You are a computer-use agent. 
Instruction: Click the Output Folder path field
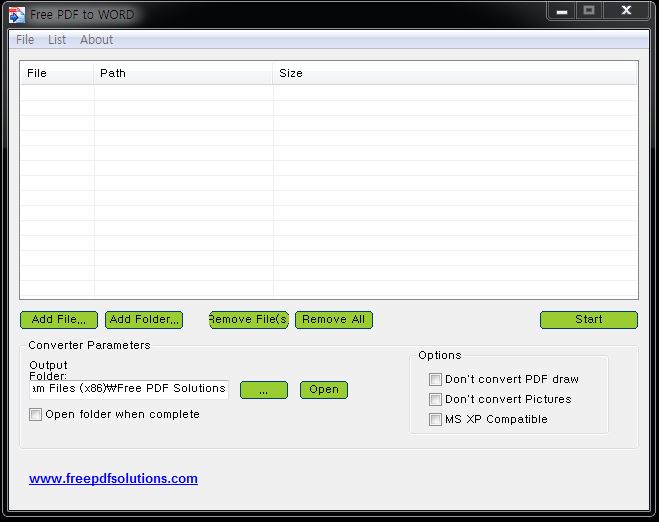coord(129,389)
